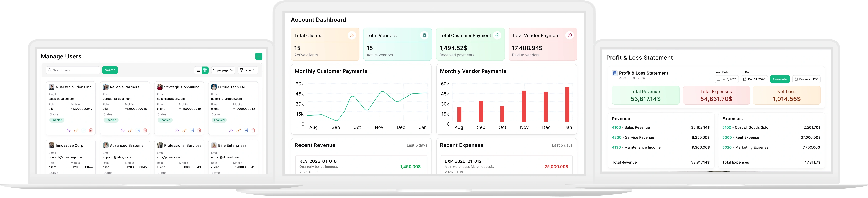Click Future Tech Ltd avatar thumbnail
The width and height of the screenshot is (868, 198).
coord(214,87)
